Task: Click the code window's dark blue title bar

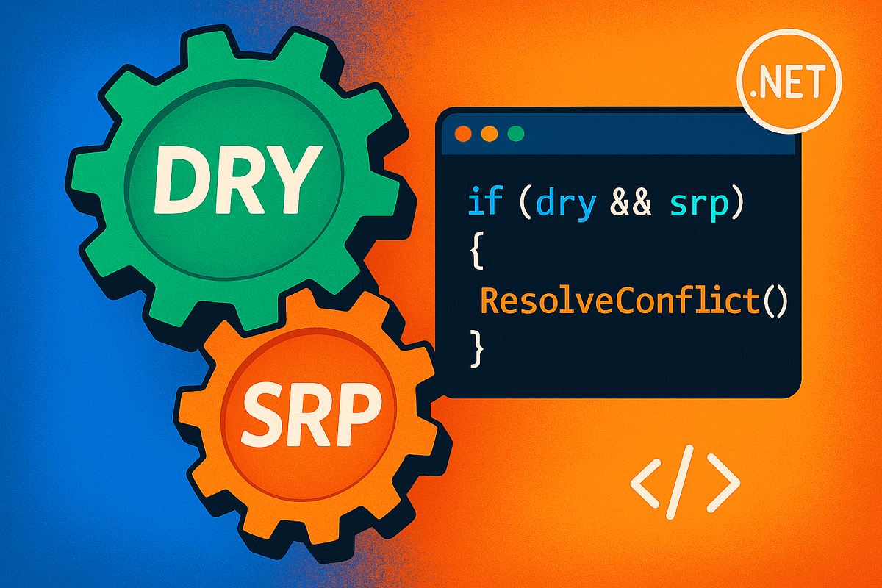Action: 647,135
